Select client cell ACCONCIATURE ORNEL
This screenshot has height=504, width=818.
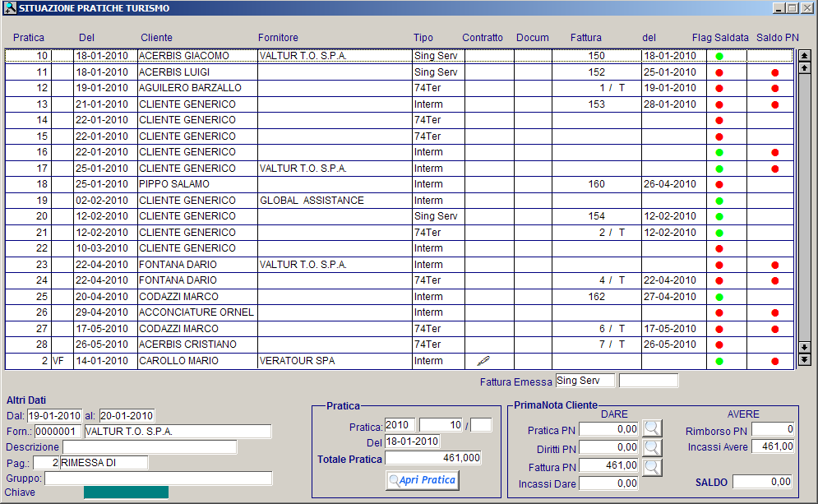(x=197, y=312)
